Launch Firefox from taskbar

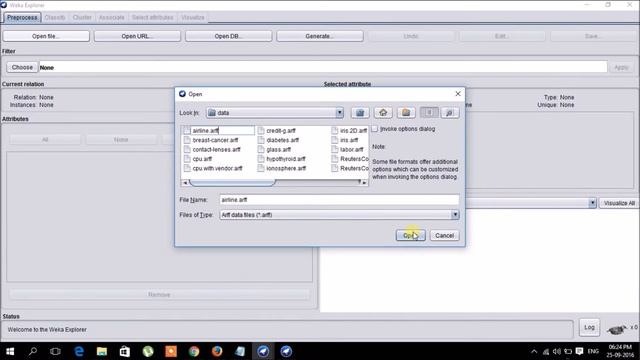click(x=217, y=351)
